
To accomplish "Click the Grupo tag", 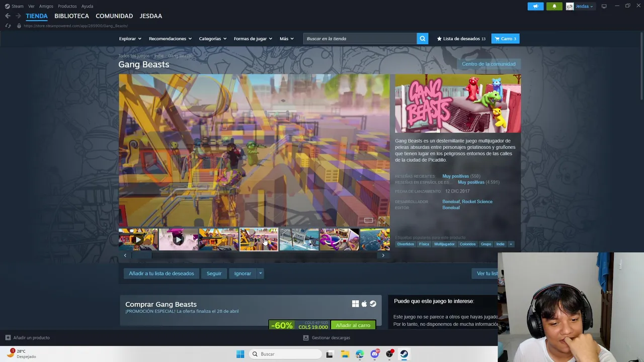I will pyautogui.click(x=486, y=244).
